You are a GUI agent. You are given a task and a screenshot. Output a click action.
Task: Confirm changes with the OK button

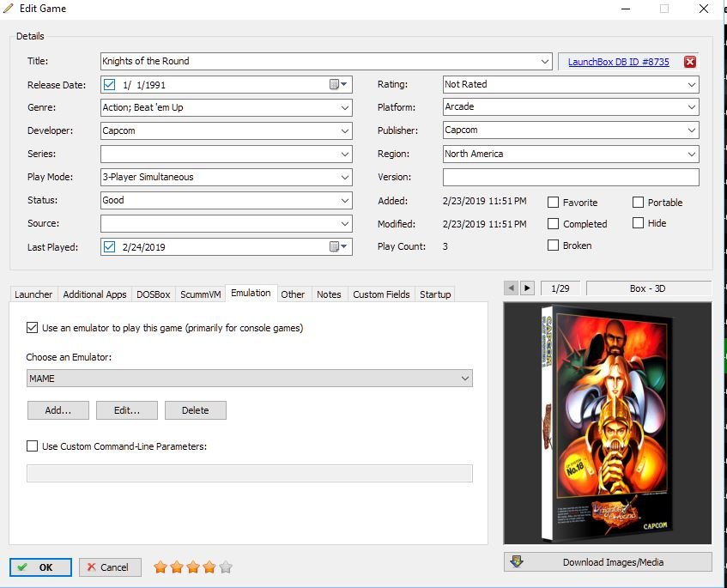pyautogui.click(x=41, y=567)
